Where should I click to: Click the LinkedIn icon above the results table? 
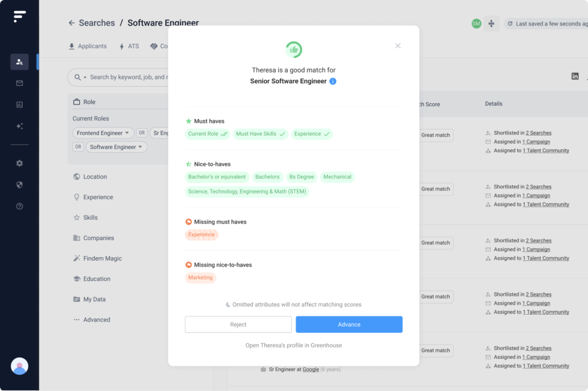[575, 75]
